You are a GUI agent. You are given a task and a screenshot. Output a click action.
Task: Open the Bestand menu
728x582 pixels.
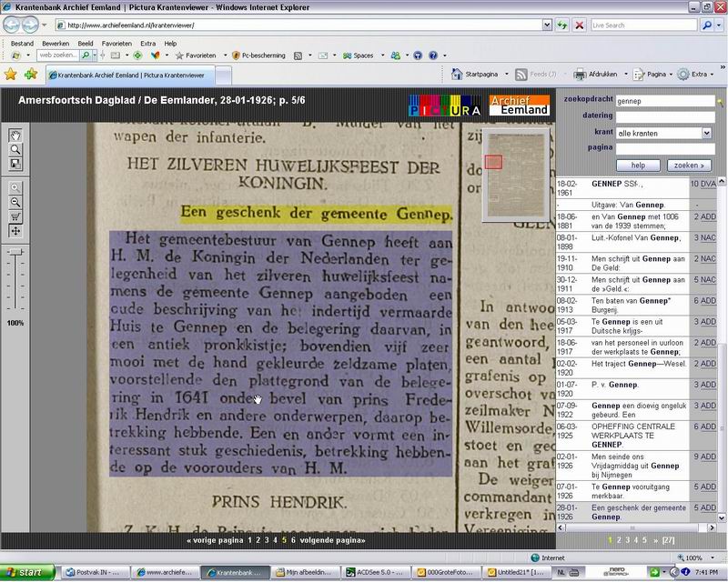pos(22,43)
